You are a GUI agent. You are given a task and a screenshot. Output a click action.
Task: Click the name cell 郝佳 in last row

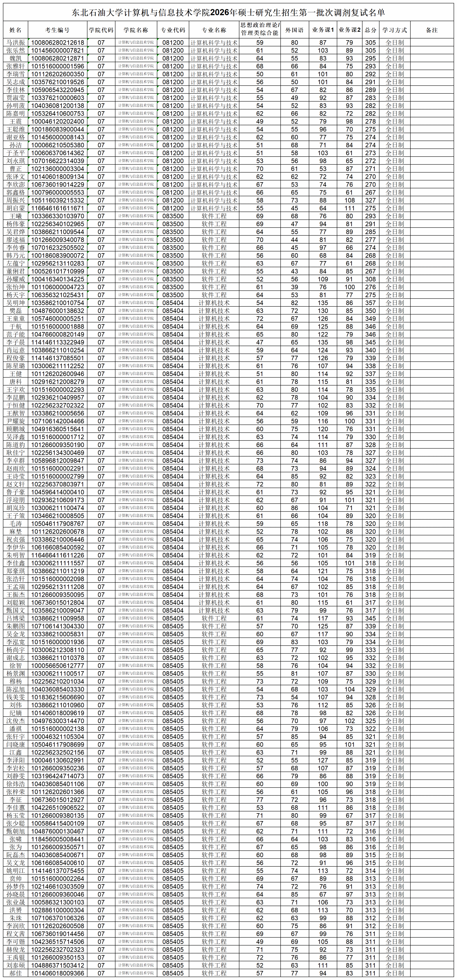point(16,973)
